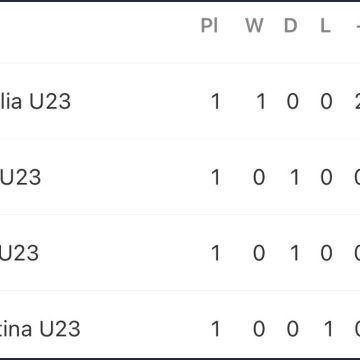Open the U23 team directly beneath "lia U23"
Viewport: 360px width, 360px height.
pos(20,177)
